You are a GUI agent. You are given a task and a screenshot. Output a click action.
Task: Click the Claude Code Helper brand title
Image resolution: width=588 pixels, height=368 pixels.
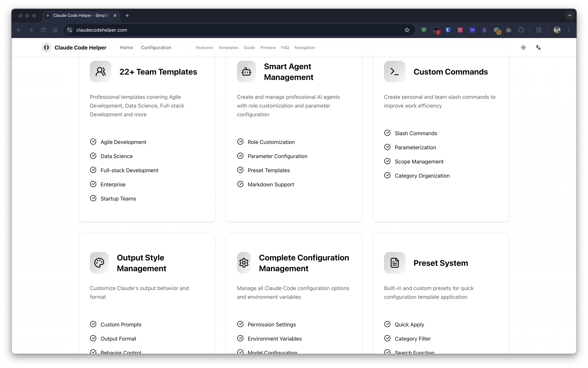pos(80,47)
